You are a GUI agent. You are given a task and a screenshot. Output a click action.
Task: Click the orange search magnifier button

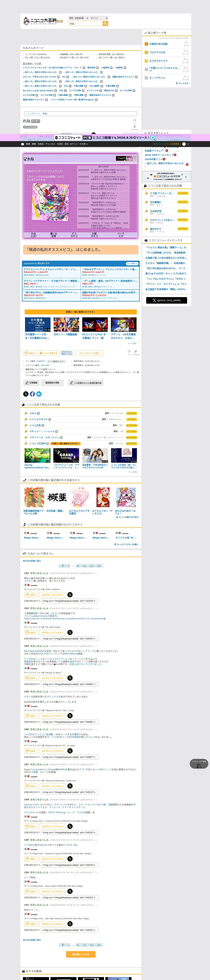click(105, 24)
